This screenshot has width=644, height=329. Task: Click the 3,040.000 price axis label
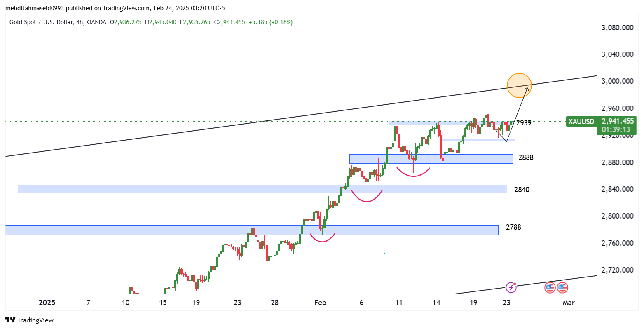618,54
